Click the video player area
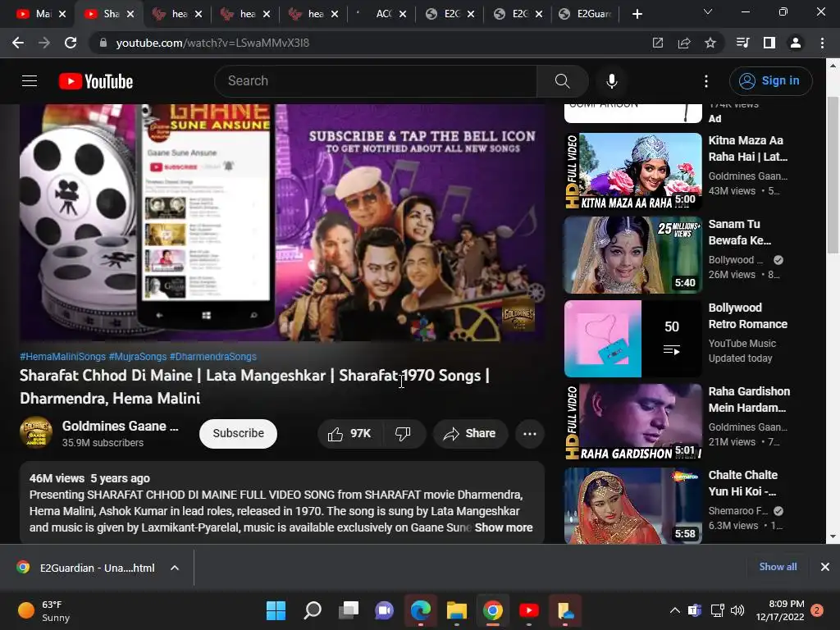Screen dimensions: 840x630 click(282, 222)
